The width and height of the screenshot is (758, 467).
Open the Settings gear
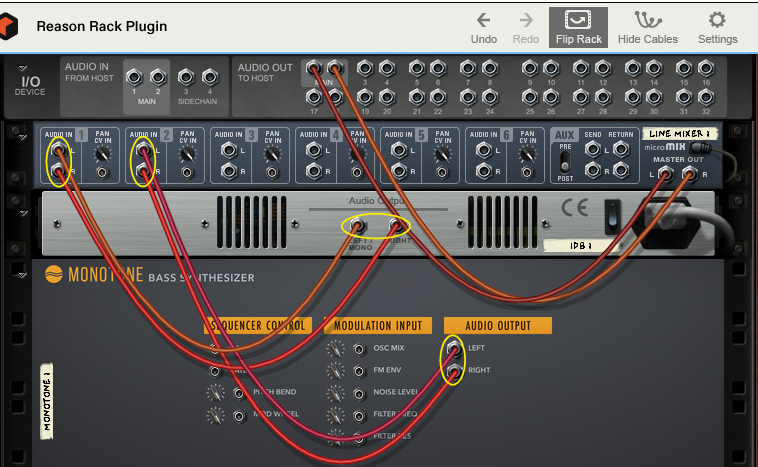coord(717,27)
